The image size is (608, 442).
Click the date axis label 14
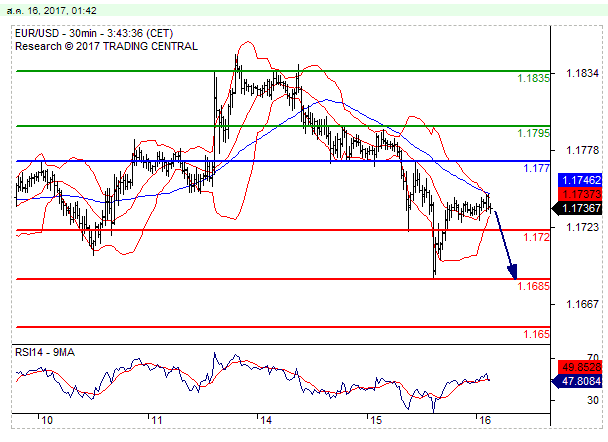(x=266, y=420)
